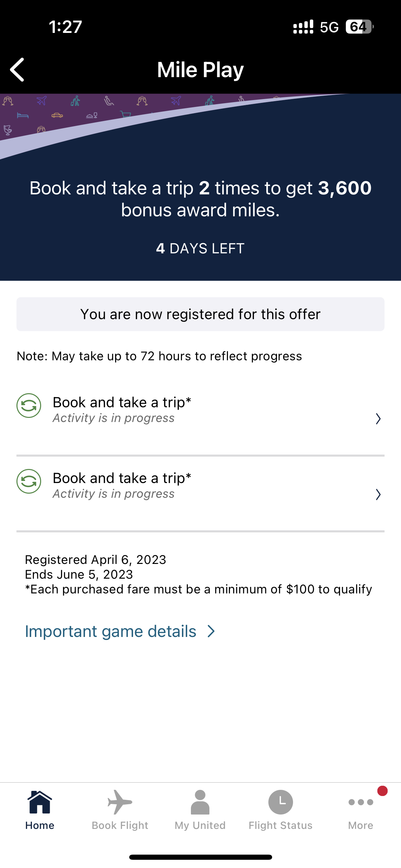Tap the battery indicator in status bar

(359, 27)
